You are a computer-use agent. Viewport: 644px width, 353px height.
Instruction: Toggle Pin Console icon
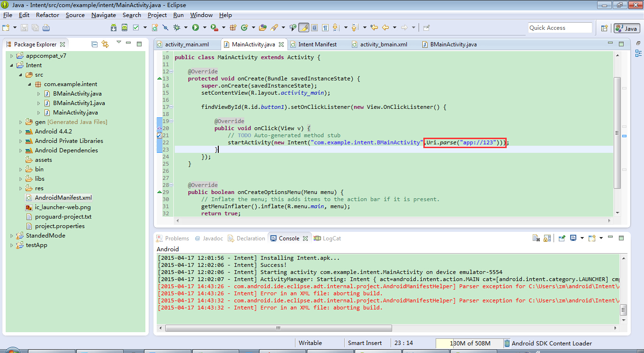point(562,238)
